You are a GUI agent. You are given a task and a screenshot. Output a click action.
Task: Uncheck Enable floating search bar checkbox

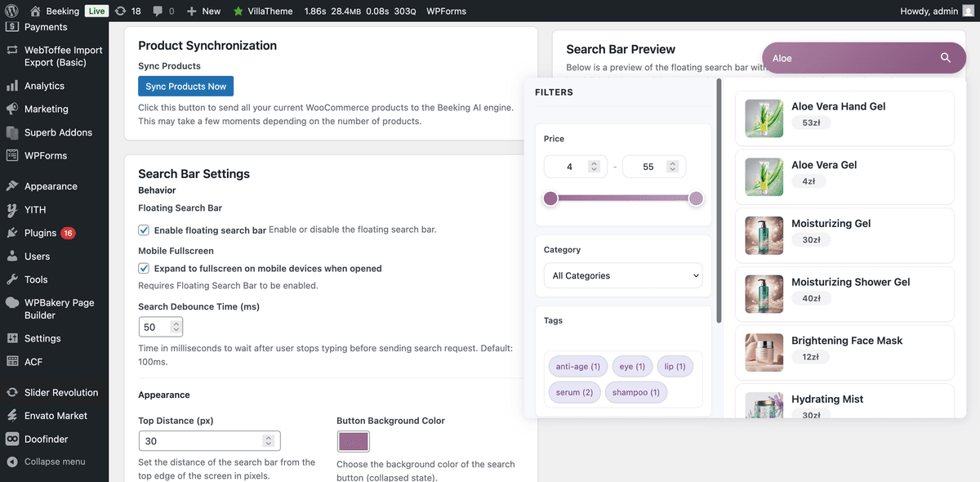(144, 230)
